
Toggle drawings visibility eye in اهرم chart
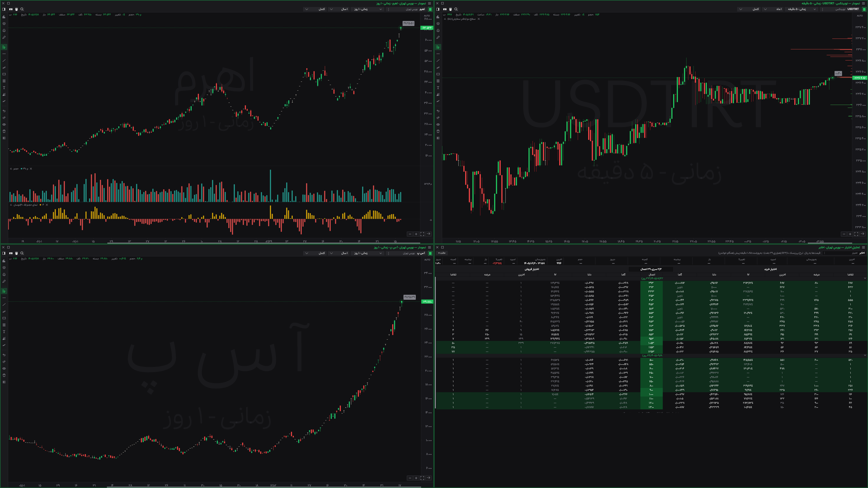[4, 124]
